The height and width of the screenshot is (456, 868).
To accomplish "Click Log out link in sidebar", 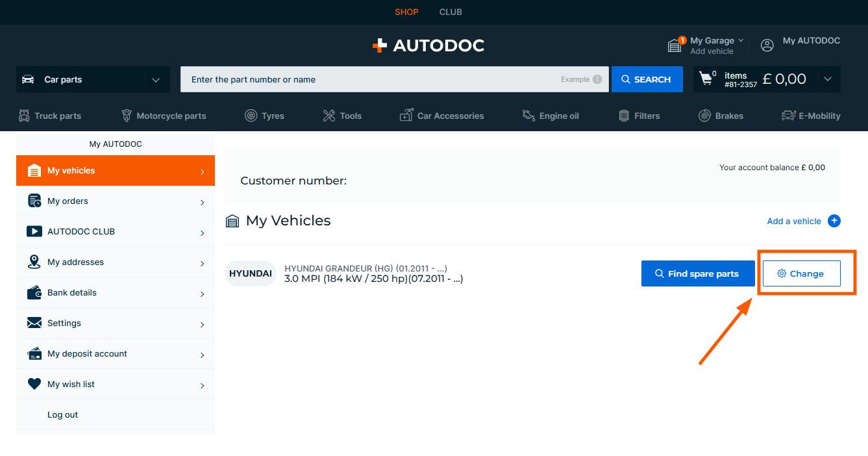I will pos(63,414).
